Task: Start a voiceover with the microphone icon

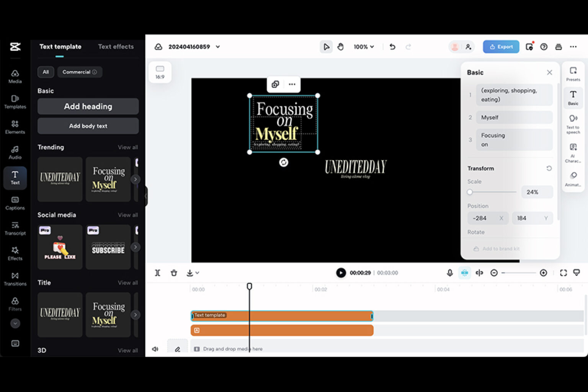Action: click(x=449, y=273)
